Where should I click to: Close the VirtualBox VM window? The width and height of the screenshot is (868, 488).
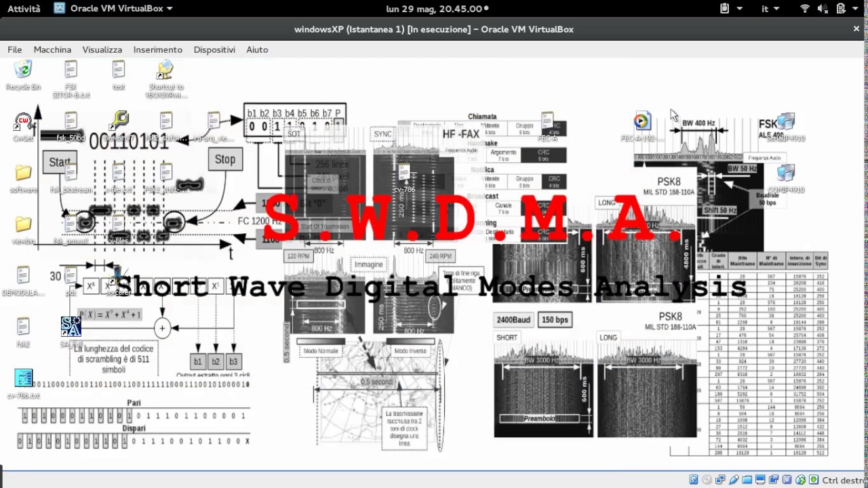856,29
